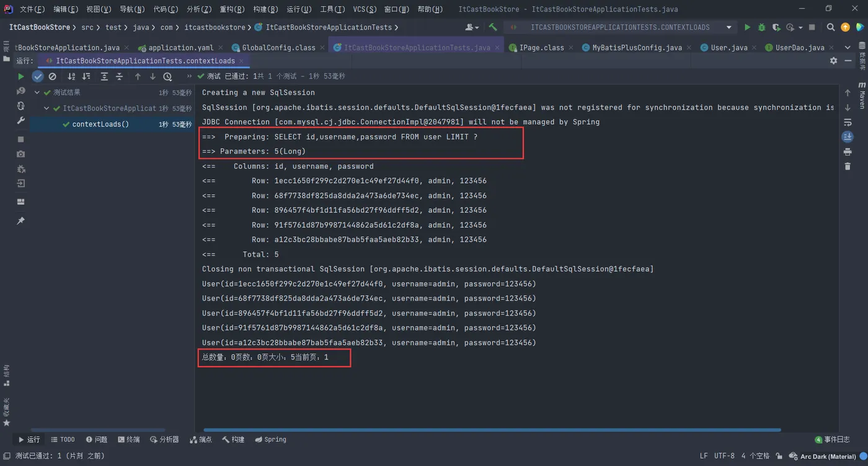Open 事件日志 event log
Image resolution: width=868 pixels, height=466 pixels.
pos(832,439)
